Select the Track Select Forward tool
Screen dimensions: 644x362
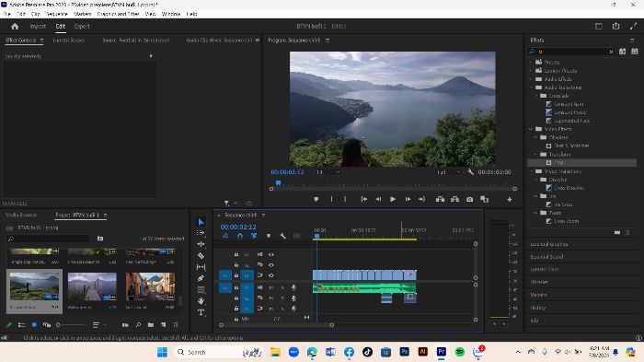(201, 233)
